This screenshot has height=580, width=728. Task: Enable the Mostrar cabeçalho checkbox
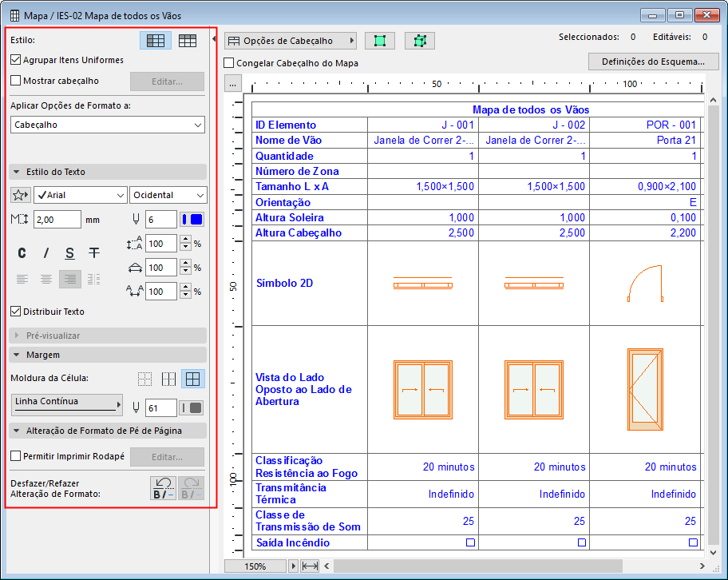(16, 81)
